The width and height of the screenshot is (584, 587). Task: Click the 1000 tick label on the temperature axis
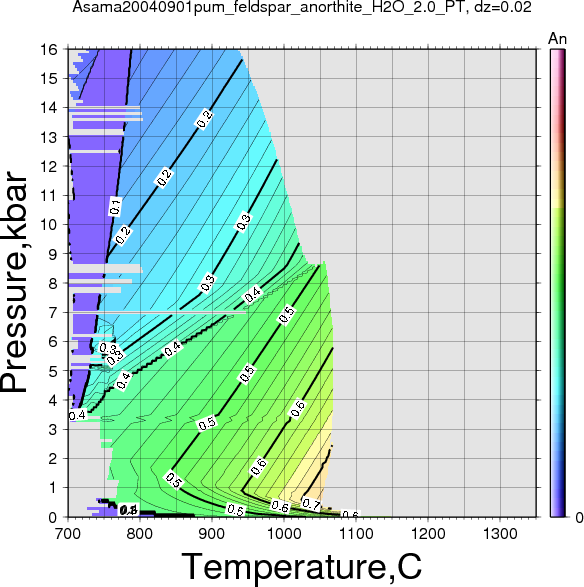pyautogui.click(x=284, y=533)
